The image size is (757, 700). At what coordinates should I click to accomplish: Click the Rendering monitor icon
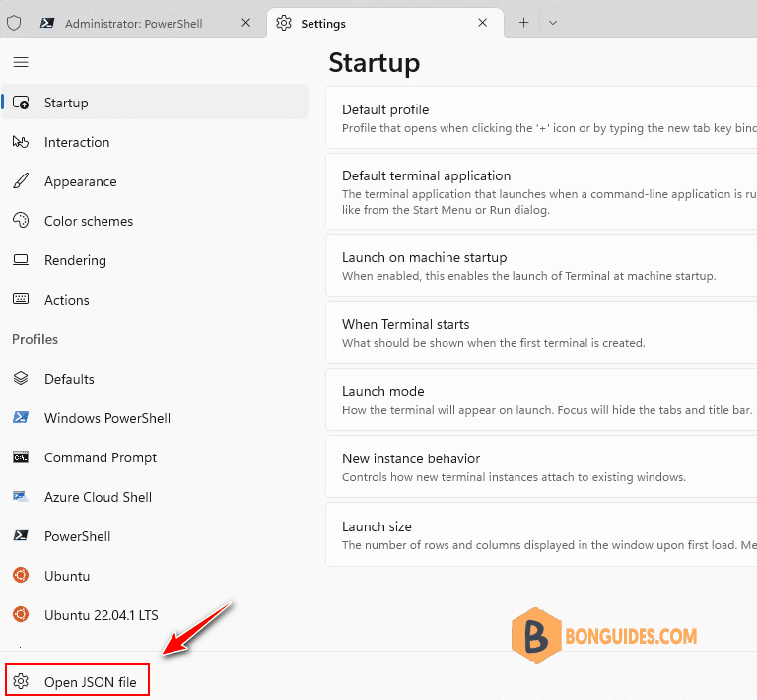coord(21,260)
